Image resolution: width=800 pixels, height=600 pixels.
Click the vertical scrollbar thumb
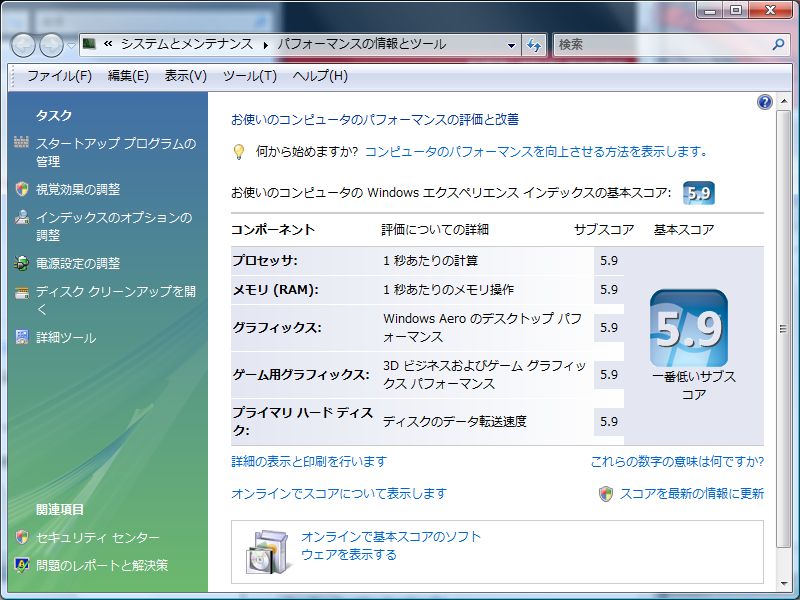click(x=783, y=329)
